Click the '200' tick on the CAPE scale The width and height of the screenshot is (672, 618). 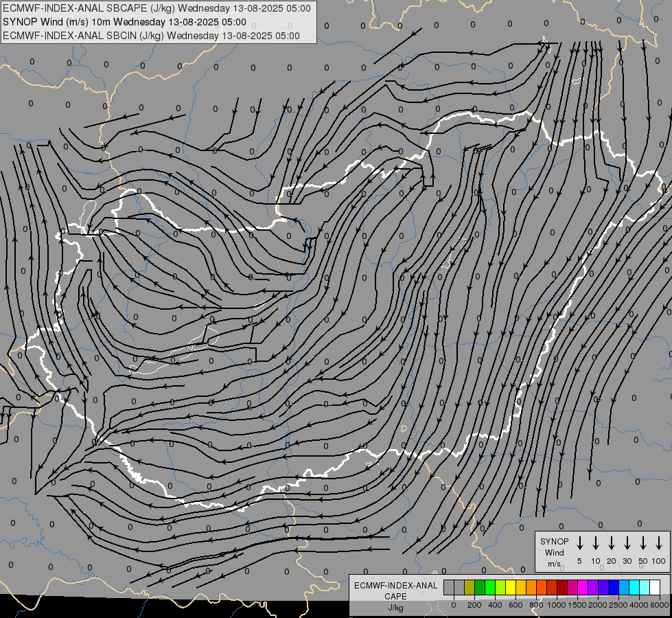[x=474, y=605]
